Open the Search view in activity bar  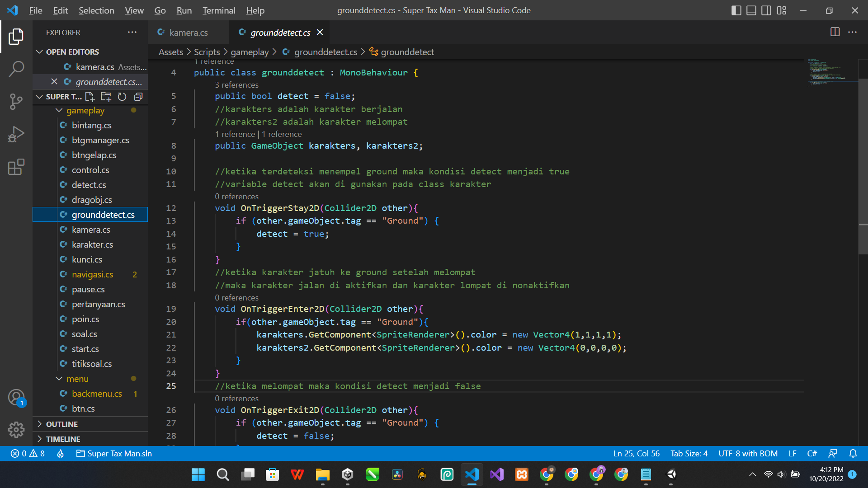(16, 69)
